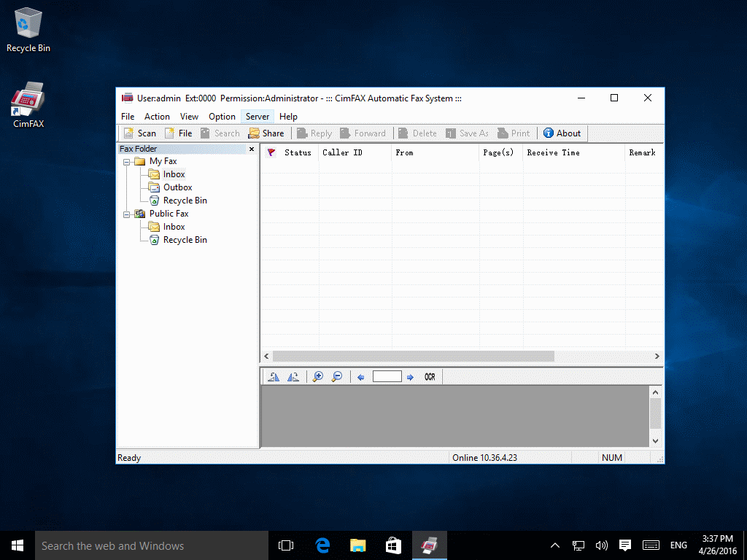
Task: Rotate the fax preview left
Action: [x=274, y=377]
